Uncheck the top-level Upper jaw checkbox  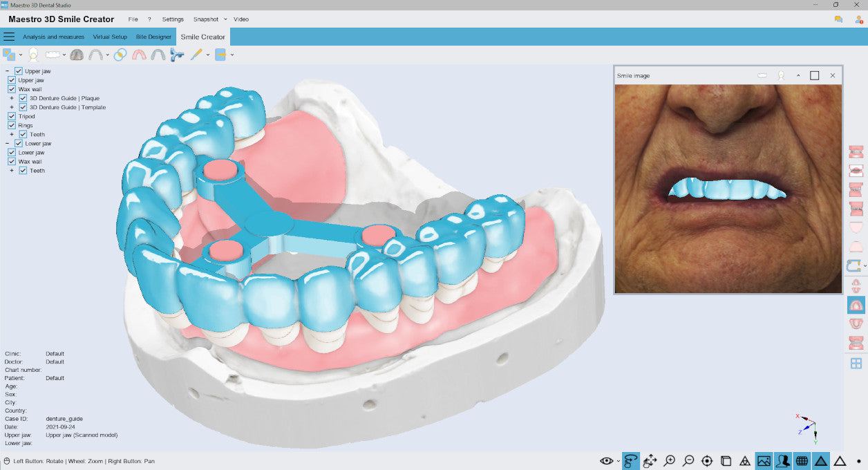[x=19, y=71]
